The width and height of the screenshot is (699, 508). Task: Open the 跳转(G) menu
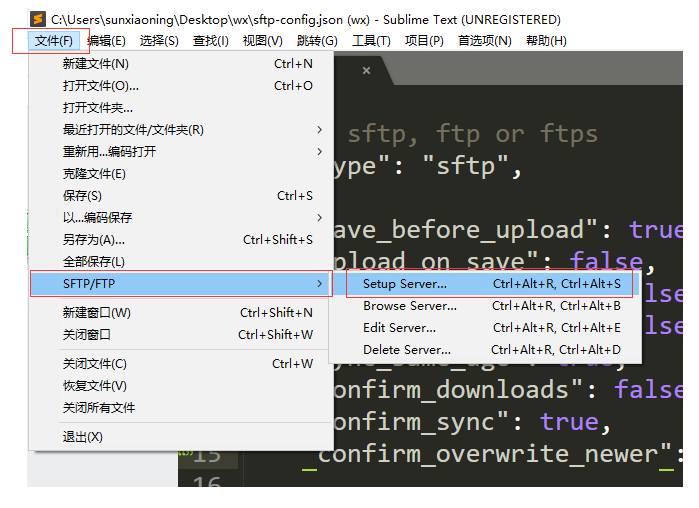tap(317, 41)
